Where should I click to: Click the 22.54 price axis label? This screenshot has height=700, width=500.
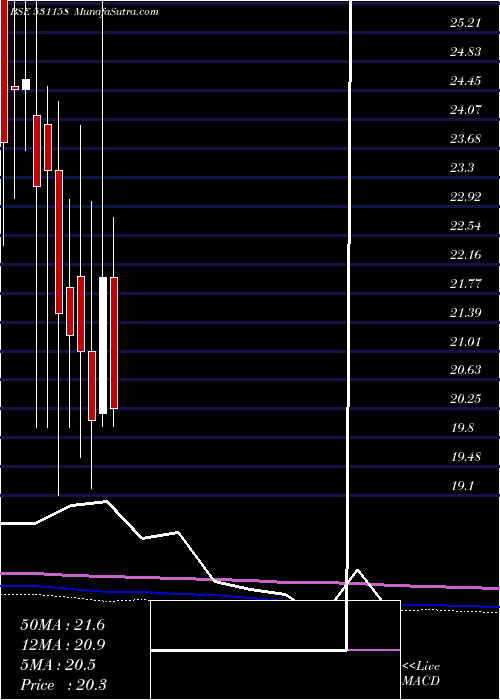coord(465,226)
